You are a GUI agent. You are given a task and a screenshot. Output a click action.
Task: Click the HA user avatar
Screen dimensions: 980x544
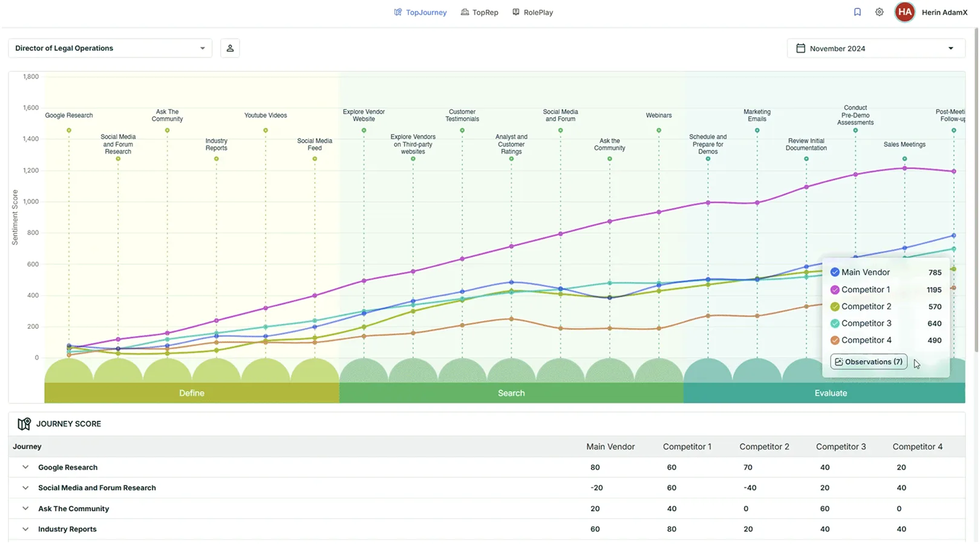pyautogui.click(x=904, y=12)
